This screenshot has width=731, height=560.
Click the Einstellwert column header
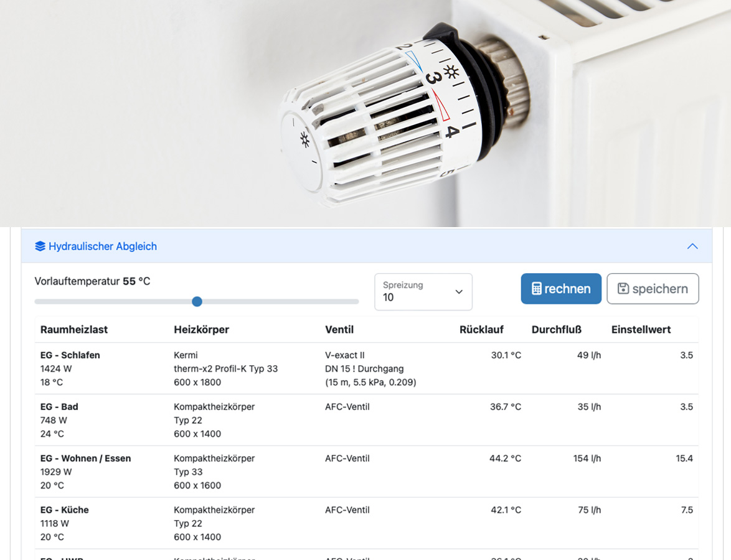(x=641, y=330)
